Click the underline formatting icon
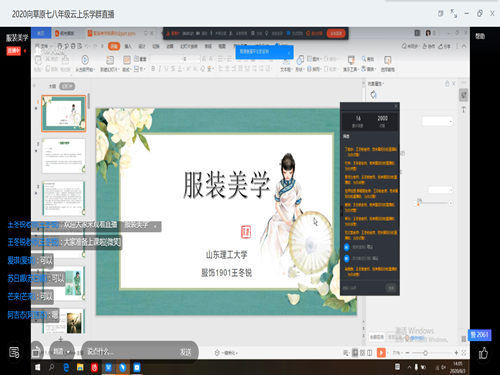500x375 pixels. (x=166, y=69)
